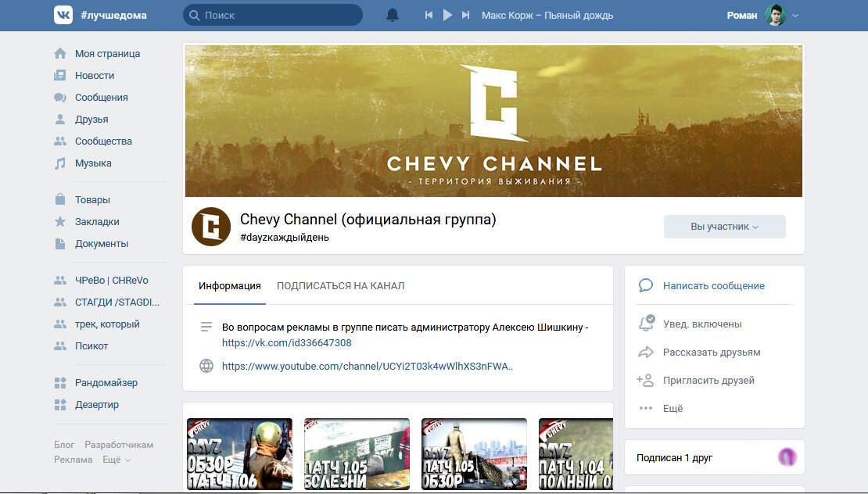The image size is (868, 494).
Task: Open Моя страница in the sidebar
Action: (107, 54)
